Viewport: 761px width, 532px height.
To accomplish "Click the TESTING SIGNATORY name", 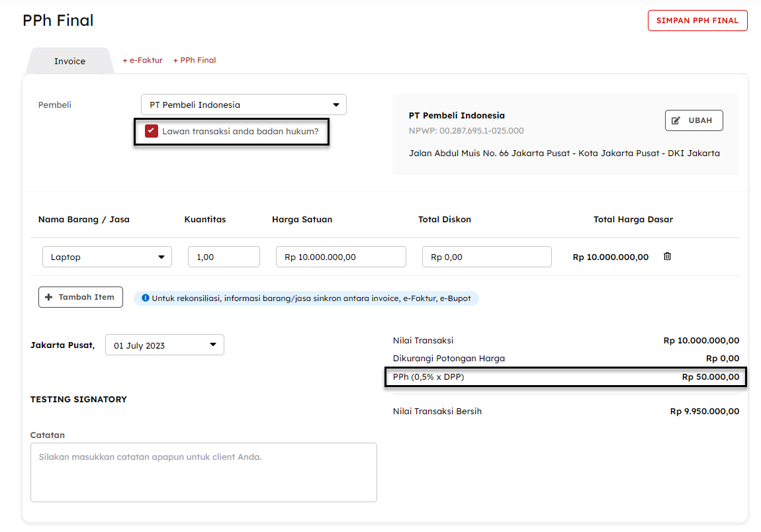I will 79,399.
